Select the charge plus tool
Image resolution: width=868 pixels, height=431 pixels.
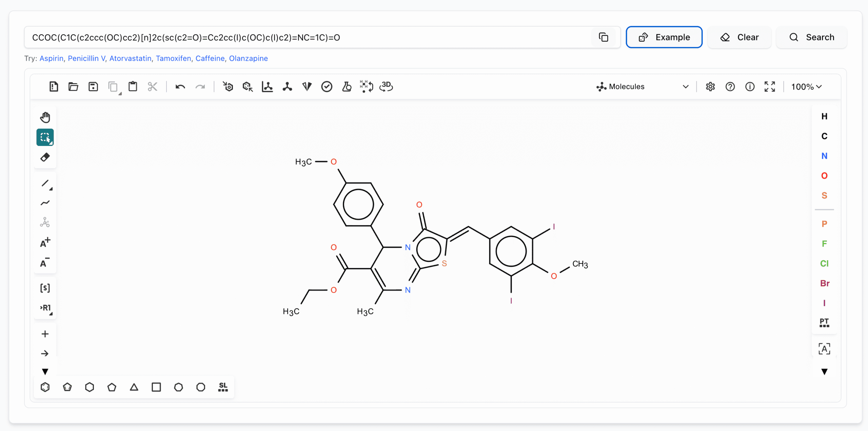pos(45,242)
